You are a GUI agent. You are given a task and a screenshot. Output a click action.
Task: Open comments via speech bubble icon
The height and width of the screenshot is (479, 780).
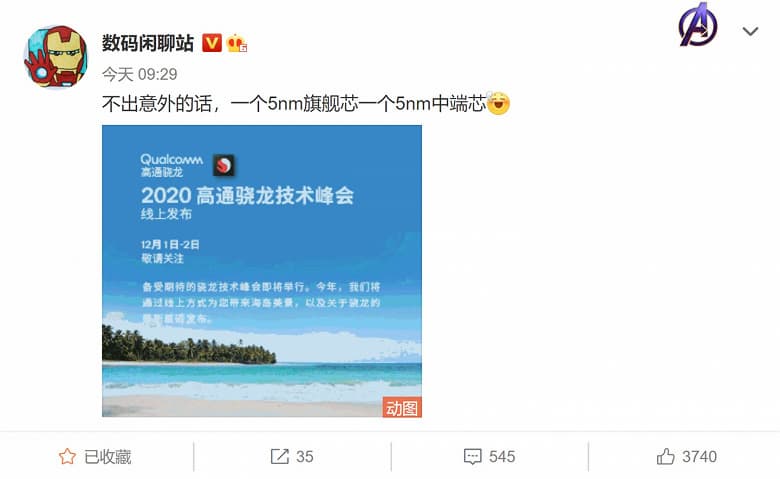472,456
